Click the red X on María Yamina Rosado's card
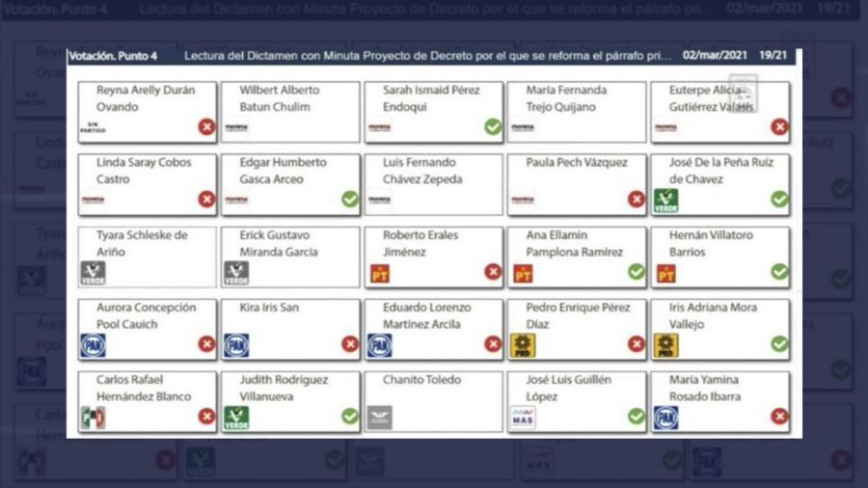Screen dimensions: 868x488 [x=779, y=417]
